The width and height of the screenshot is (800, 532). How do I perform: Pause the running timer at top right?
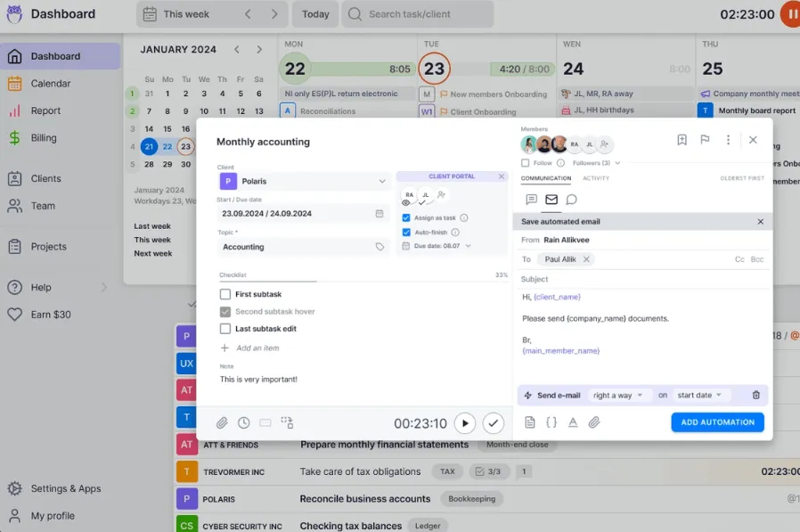click(790, 14)
